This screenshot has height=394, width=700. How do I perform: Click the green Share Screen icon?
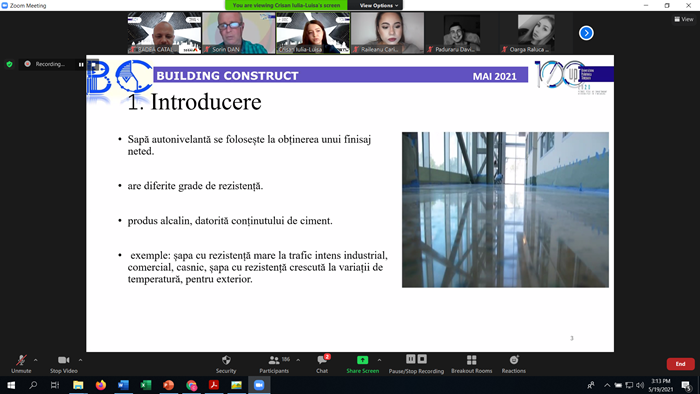tap(362, 360)
